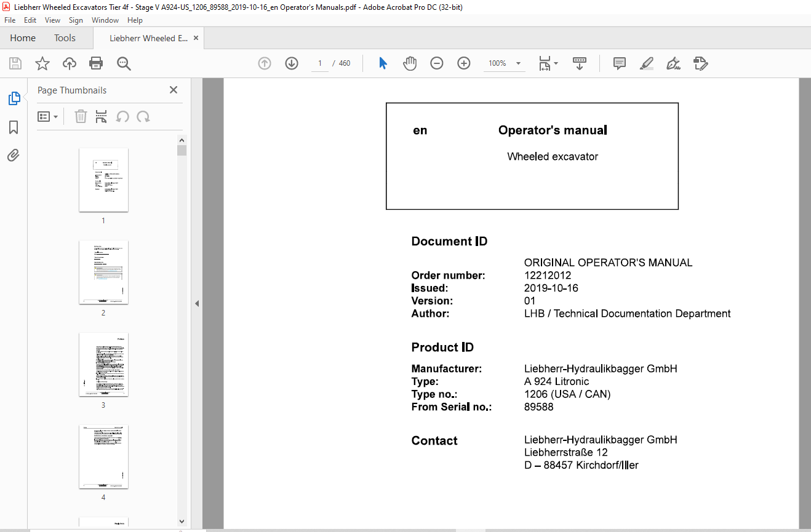Switch to the Tools tab
Viewport: 811px width, 532px height.
(65, 38)
